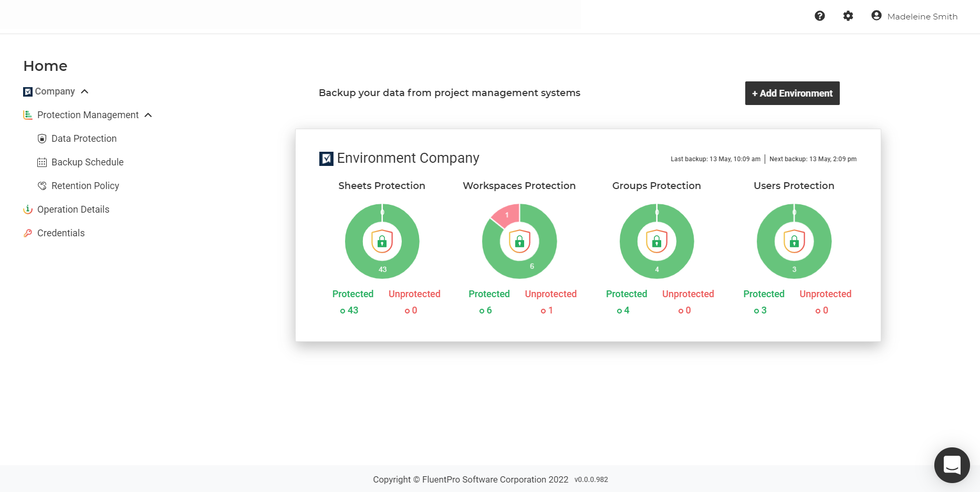Open Data Protection page
Screen dimensions: 980x492
[84, 139]
